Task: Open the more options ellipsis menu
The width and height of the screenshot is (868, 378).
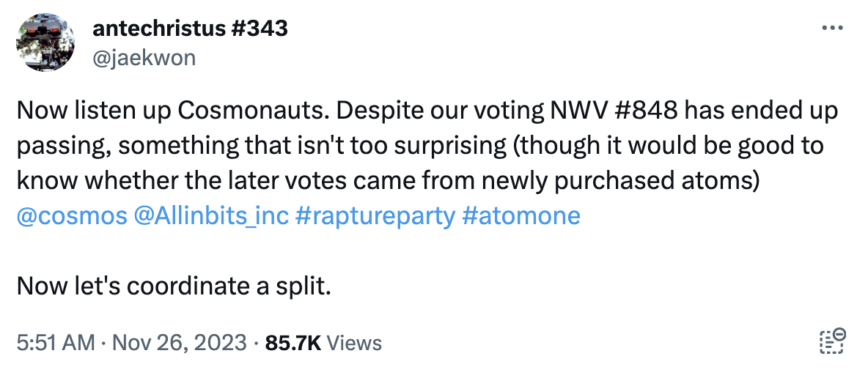Action: (833, 29)
